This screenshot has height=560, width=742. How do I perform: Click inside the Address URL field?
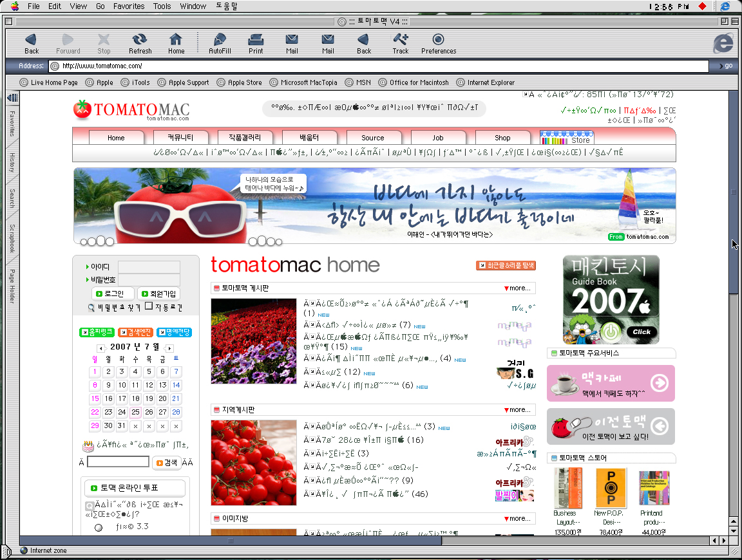pyautogui.click(x=386, y=66)
